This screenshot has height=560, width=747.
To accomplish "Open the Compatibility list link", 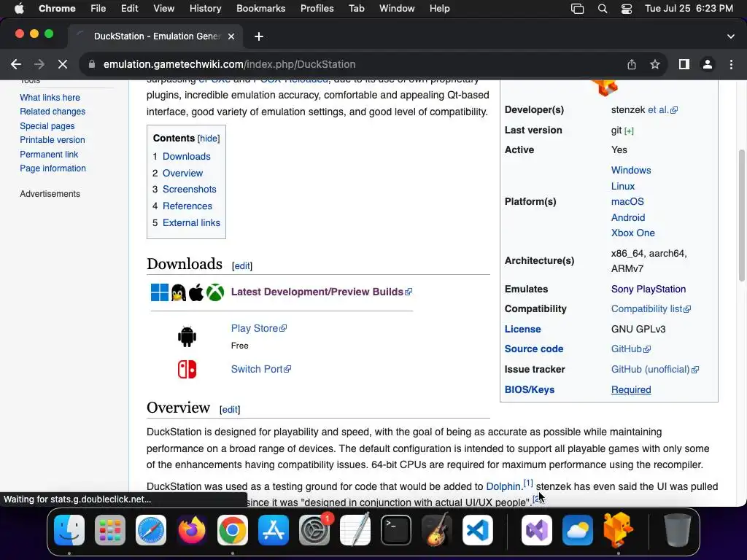I will (651, 308).
